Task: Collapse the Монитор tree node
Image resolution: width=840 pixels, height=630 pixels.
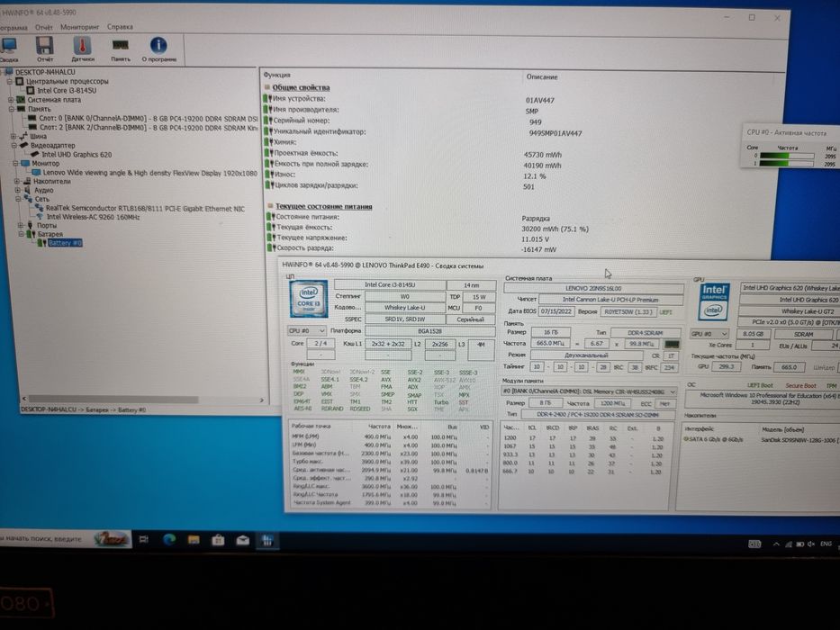Action: [x=15, y=164]
